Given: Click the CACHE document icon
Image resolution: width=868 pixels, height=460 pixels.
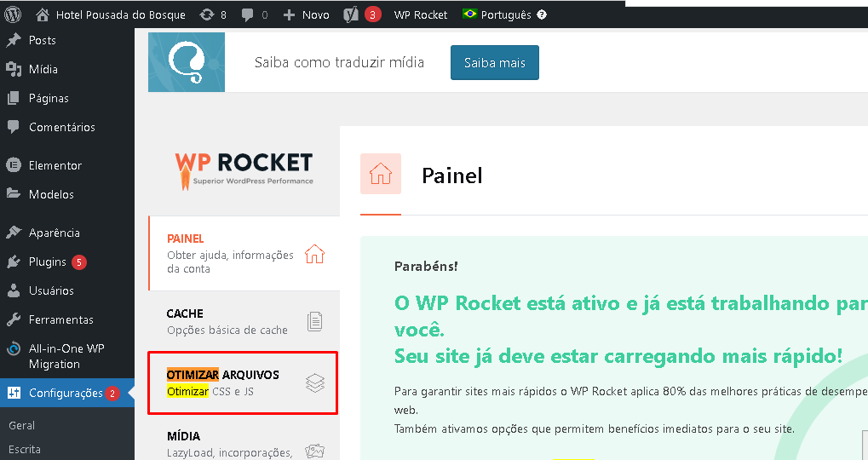Looking at the screenshot, I should point(315,321).
